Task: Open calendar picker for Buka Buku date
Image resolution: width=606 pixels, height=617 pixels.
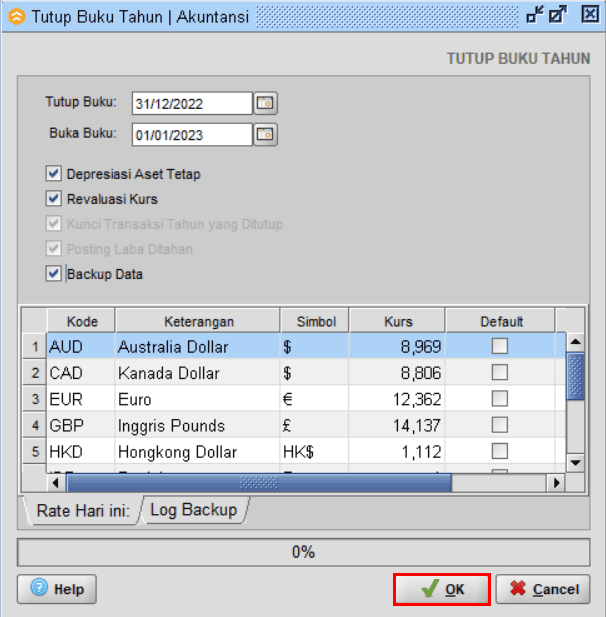Action: pyautogui.click(x=265, y=133)
